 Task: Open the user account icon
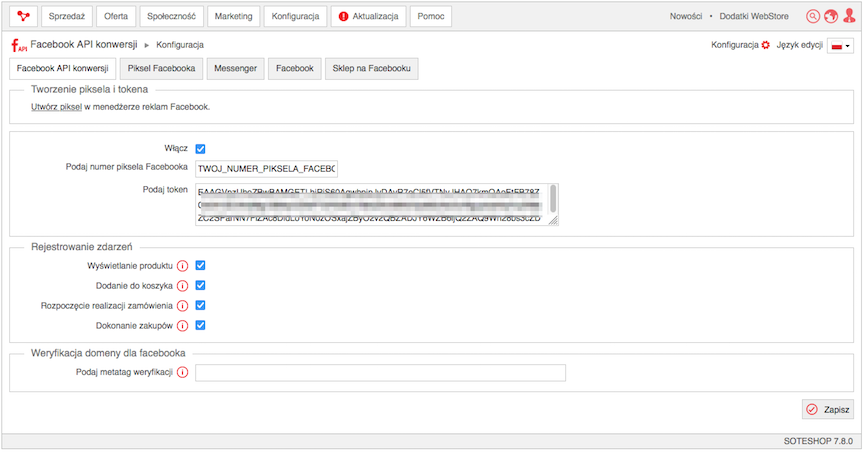(849, 17)
